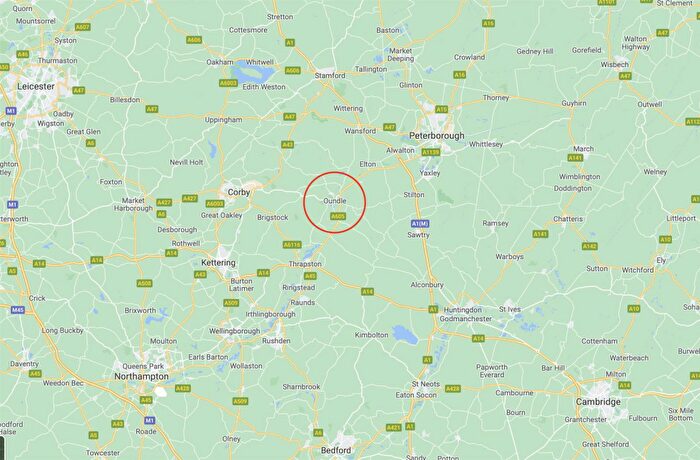Select the Corby town label
Screen dimensions: 700x460
[239, 192]
